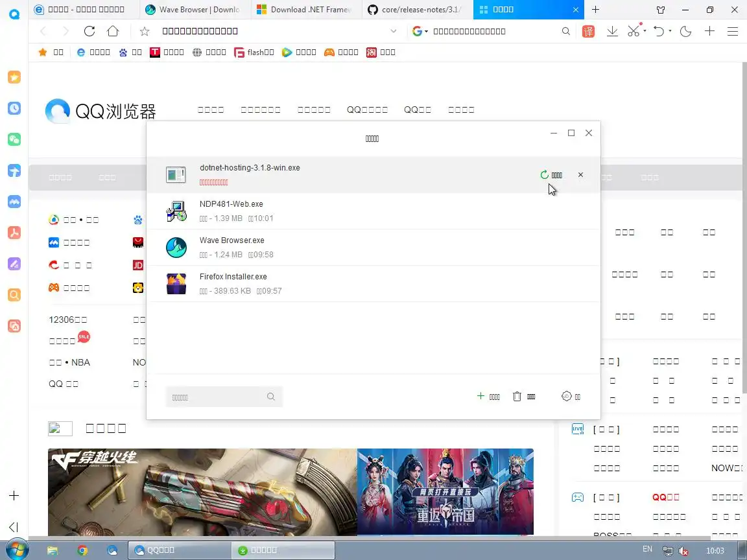747x560 pixels.
Task: Add a new download with the green plus button
Action: point(488,396)
